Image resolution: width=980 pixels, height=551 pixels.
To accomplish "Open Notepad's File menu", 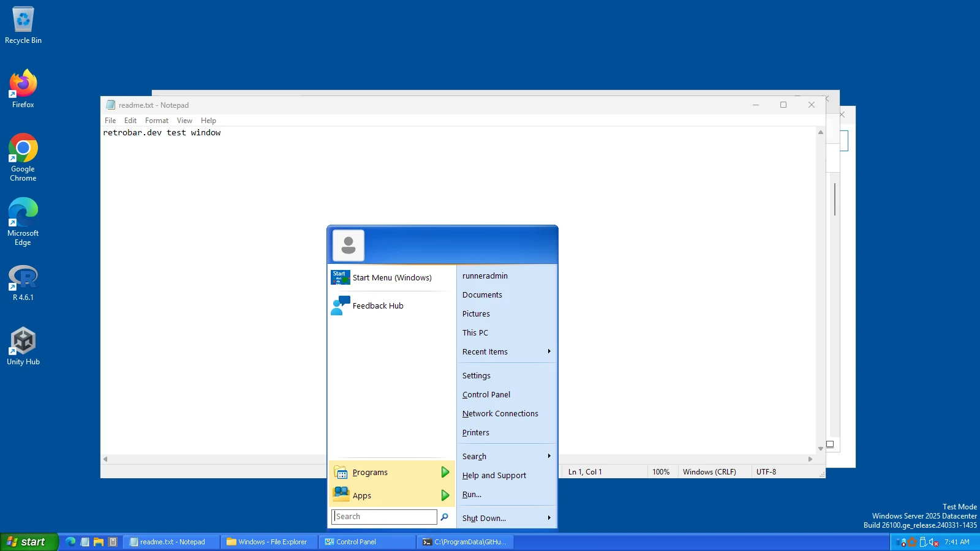I will (110, 121).
